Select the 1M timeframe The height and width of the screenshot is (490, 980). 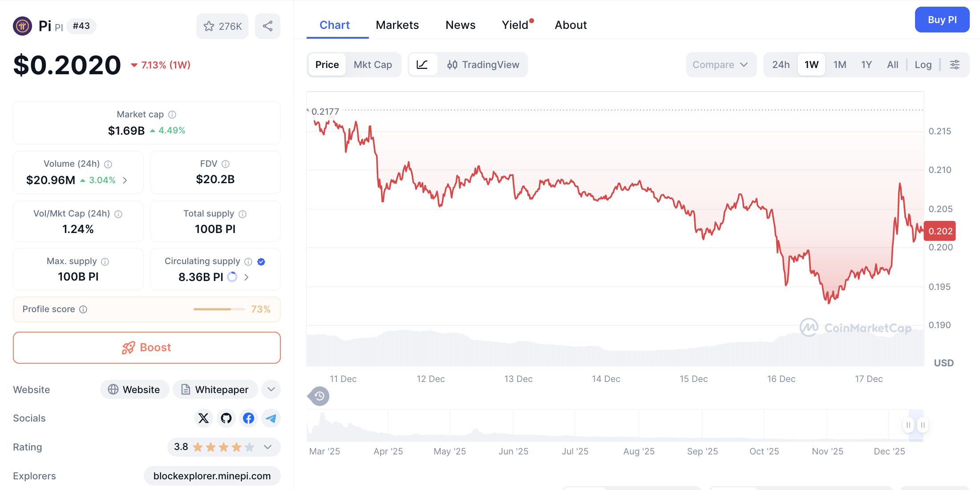click(839, 64)
